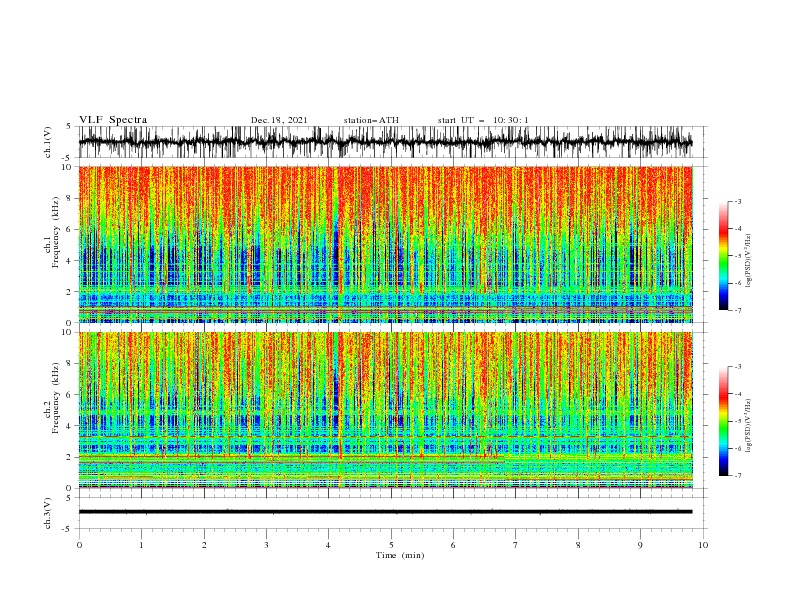Click the ch.1 colorbar log(PSD) label
Image resolution: width=792 pixels, height=612 pixels.
point(750,261)
